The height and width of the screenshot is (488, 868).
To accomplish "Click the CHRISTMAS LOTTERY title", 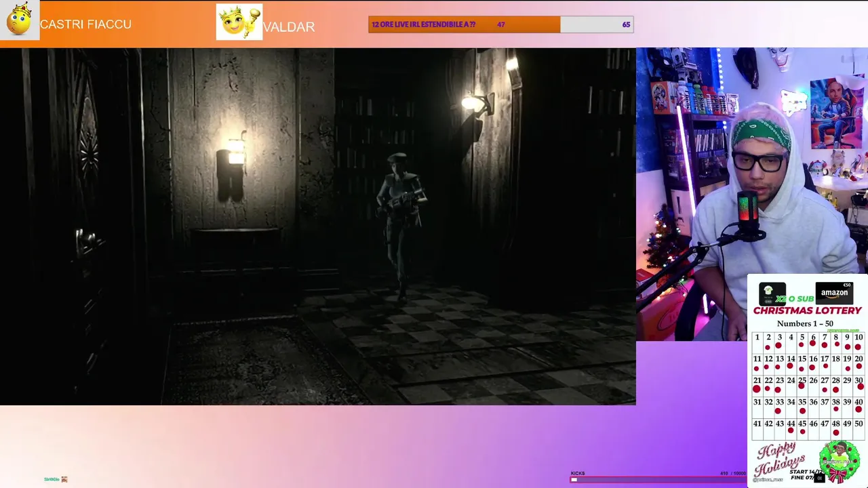I will point(807,310).
